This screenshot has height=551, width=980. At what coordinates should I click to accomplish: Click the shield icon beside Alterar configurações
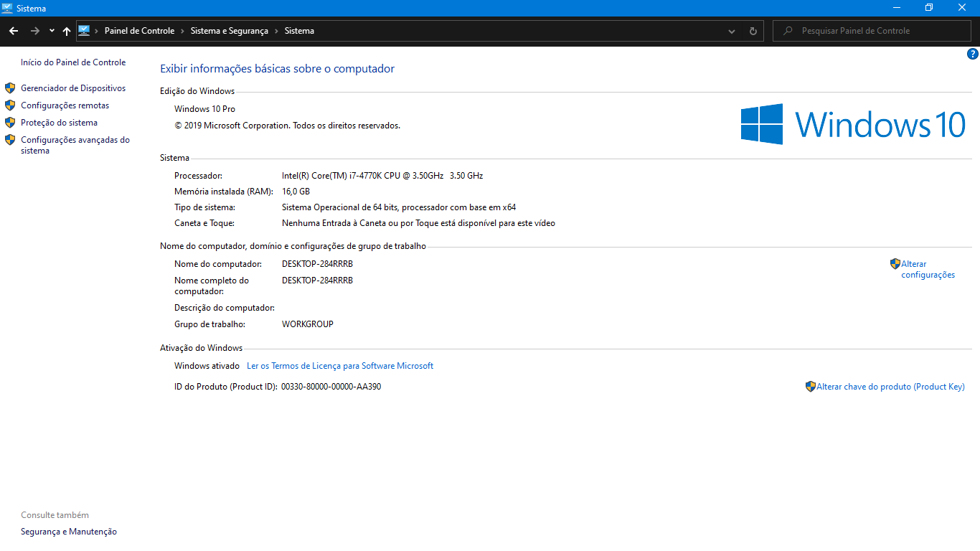tap(895, 264)
